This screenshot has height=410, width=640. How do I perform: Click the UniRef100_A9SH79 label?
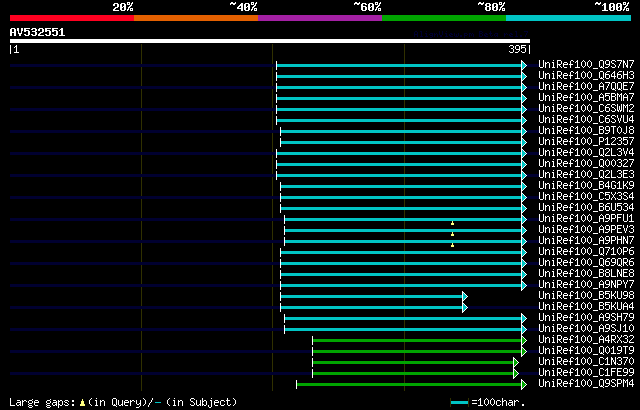click(x=586, y=318)
